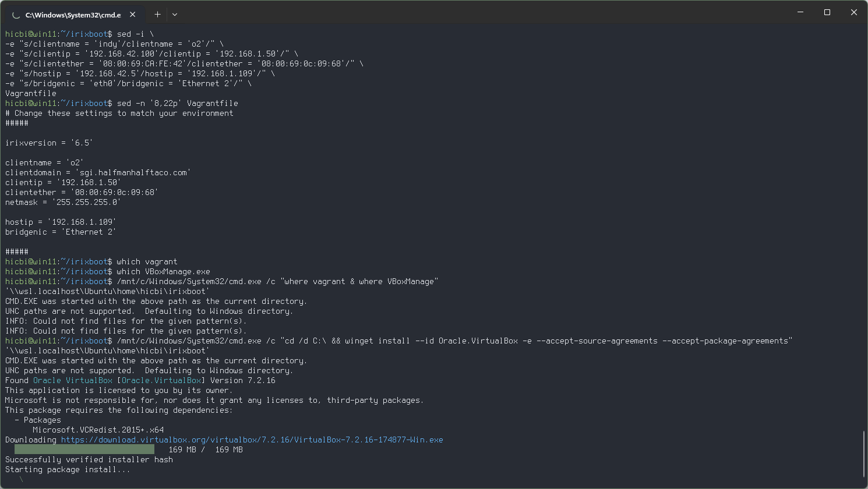Screen dimensions: 868x489
Task: Open a new tab with plus button
Action: 157,14
